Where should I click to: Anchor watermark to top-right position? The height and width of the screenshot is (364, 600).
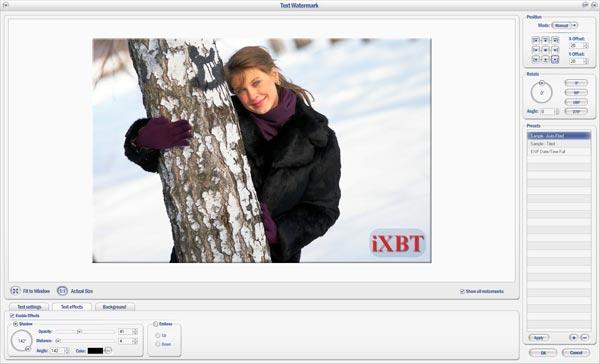tap(555, 40)
